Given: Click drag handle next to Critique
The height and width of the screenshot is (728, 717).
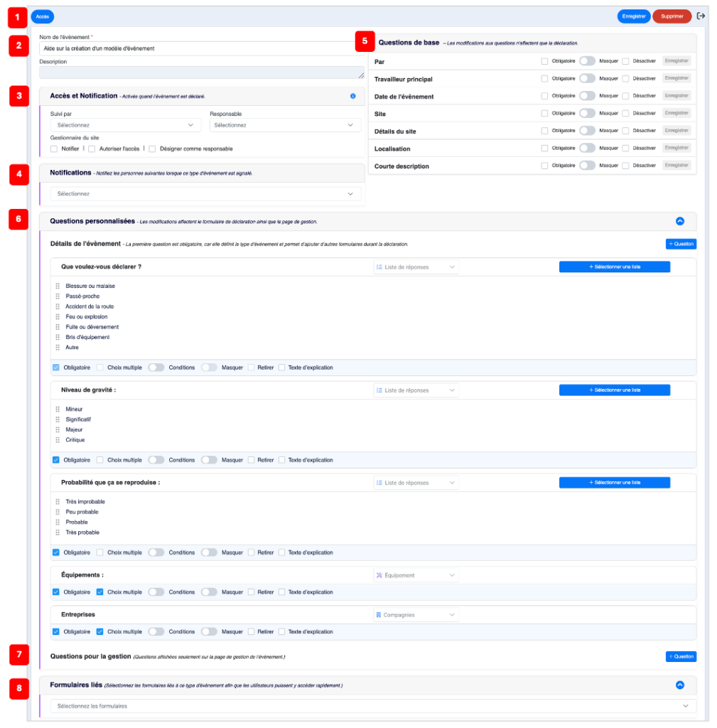Looking at the screenshot, I should [x=58, y=439].
